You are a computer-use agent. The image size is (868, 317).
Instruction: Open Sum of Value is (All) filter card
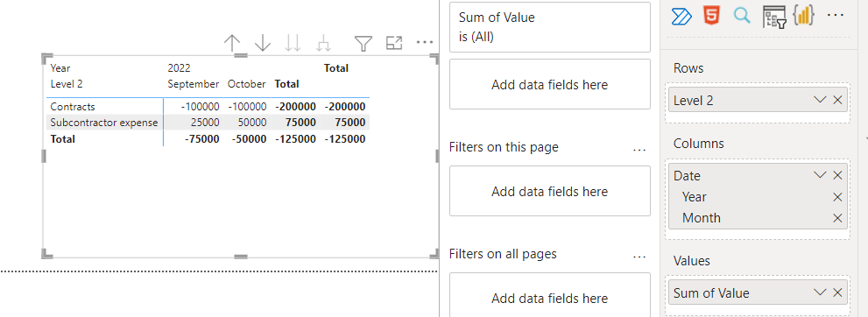pyautogui.click(x=550, y=27)
